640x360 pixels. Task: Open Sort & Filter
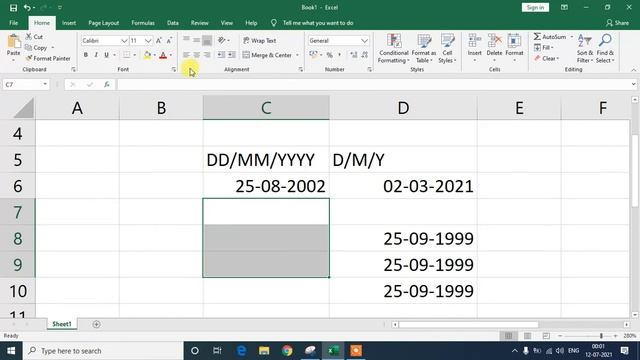click(584, 49)
